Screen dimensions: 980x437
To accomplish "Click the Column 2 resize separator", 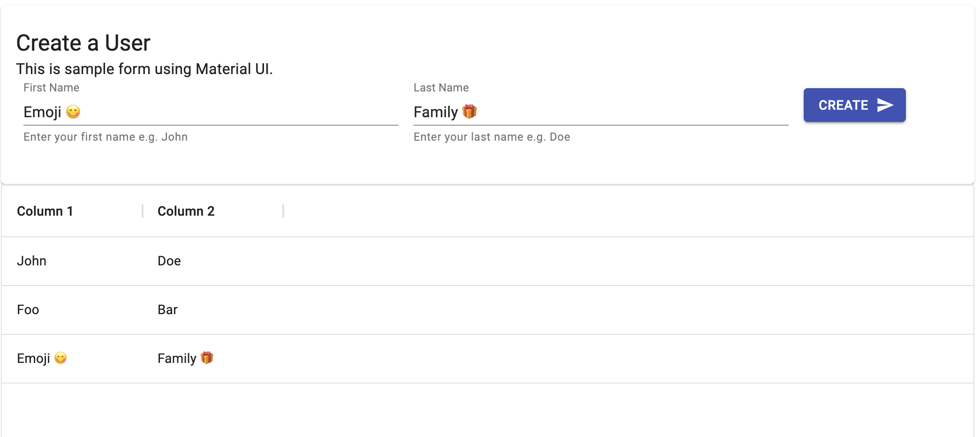I will click(283, 211).
